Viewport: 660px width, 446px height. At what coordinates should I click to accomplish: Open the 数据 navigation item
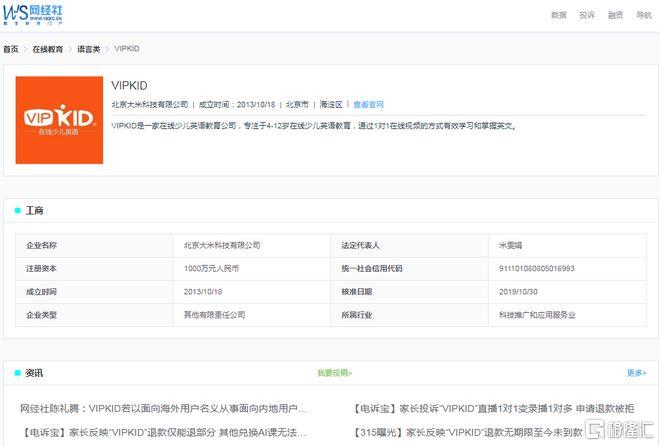coord(559,15)
